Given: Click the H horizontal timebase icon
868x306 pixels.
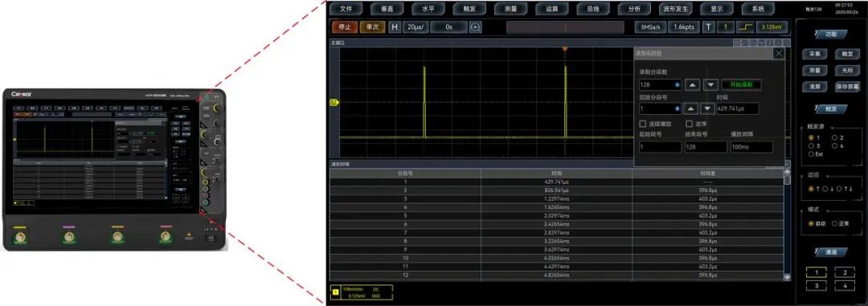Looking at the screenshot, I should 395,27.
